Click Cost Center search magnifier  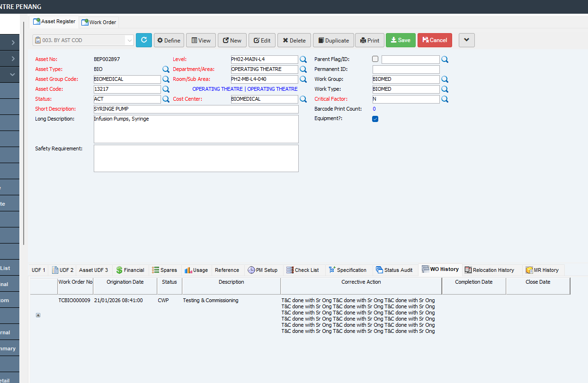tap(303, 99)
